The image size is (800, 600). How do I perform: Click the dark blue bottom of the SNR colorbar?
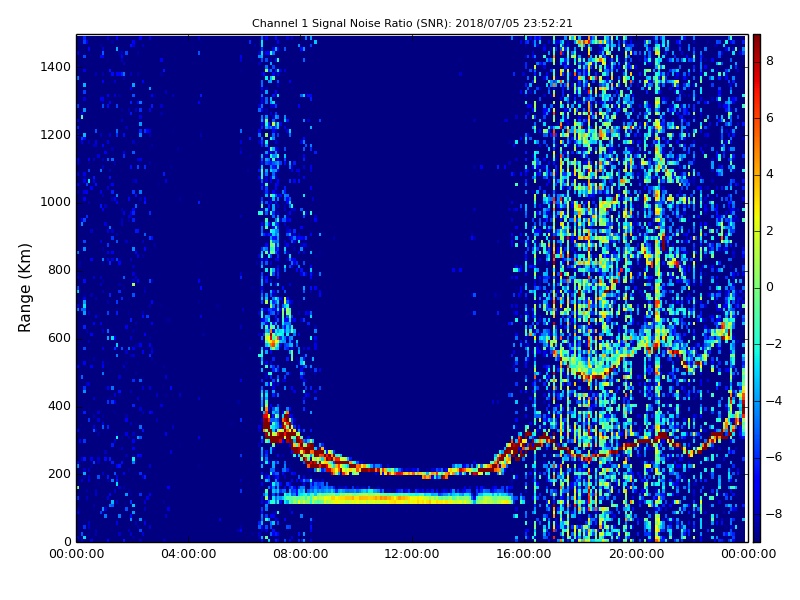(757, 535)
